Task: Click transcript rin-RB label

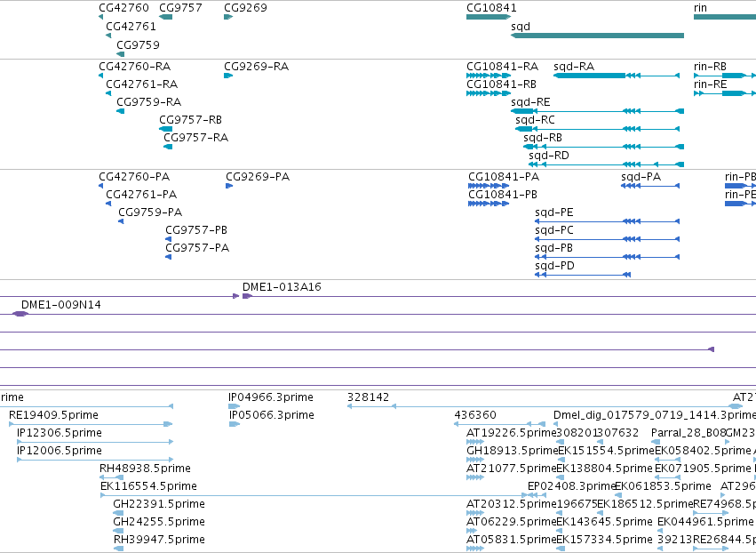Action: click(710, 67)
